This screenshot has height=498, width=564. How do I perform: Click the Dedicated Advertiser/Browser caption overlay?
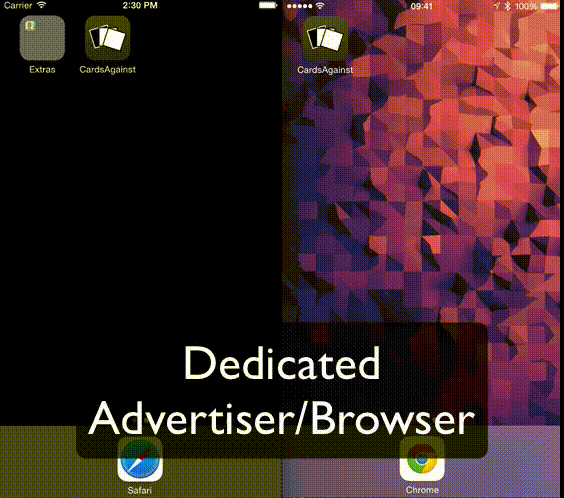282,390
